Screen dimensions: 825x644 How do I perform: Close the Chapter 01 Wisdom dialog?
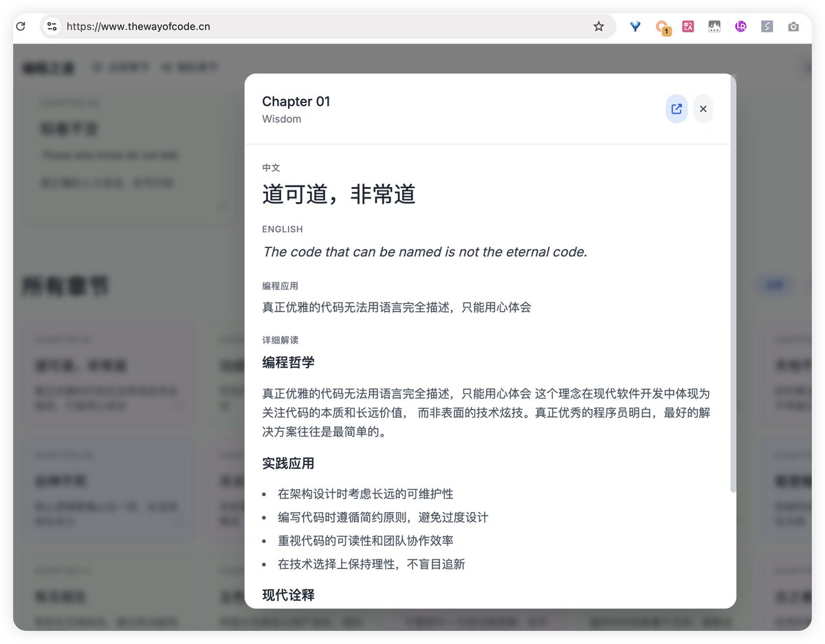[703, 109]
